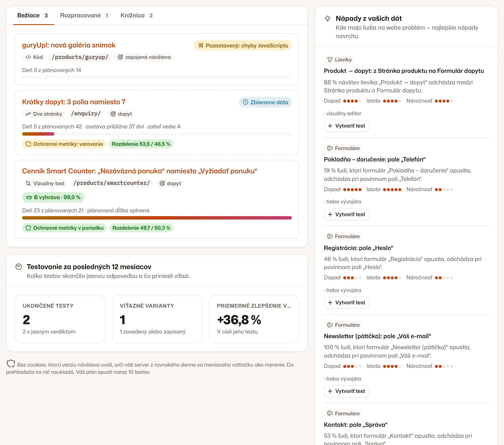Open test Krátky dopyt: 3 polia namiesto 7
504x445 pixels.
pos(74,102)
